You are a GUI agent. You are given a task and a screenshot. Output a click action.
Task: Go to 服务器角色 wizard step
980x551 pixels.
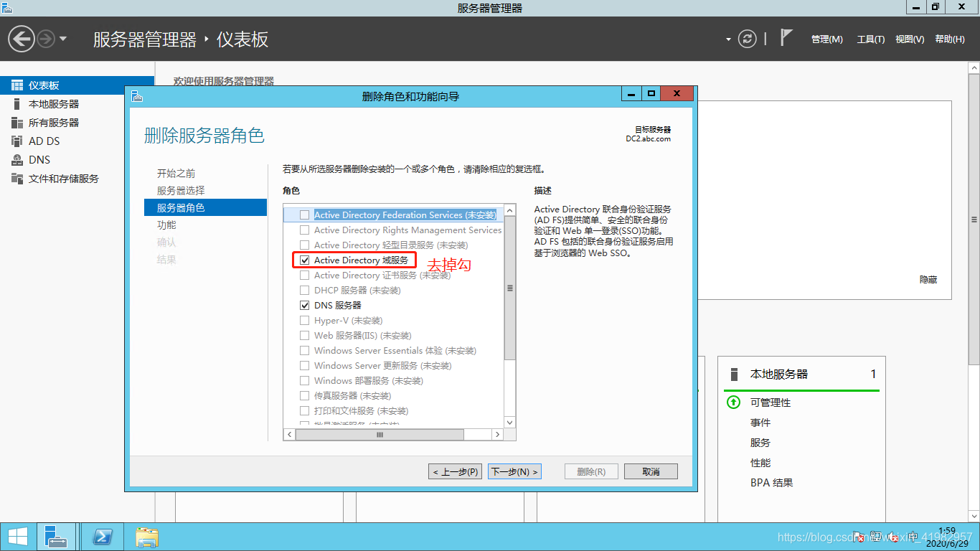click(205, 207)
